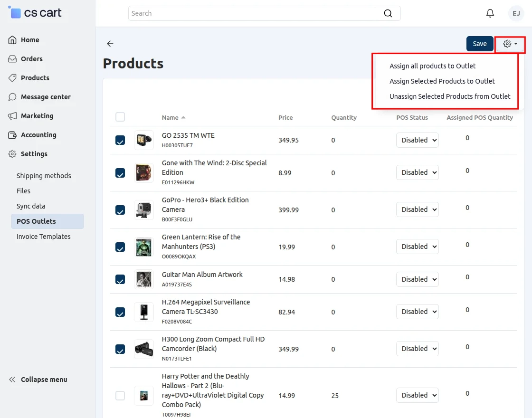Uncheck Green Lantern checkbox
Viewport: 532px width, 418px height.
pyautogui.click(x=120, y=247)
